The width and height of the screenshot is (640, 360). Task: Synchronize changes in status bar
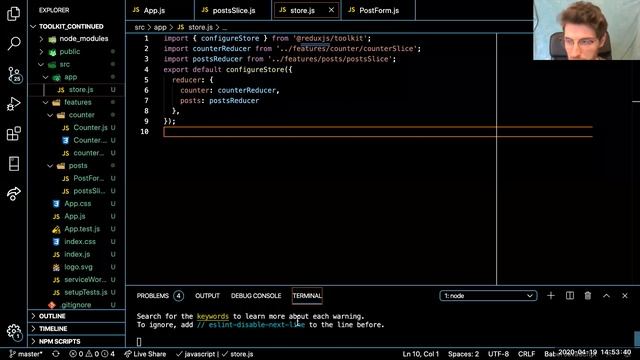pos(56,354)
